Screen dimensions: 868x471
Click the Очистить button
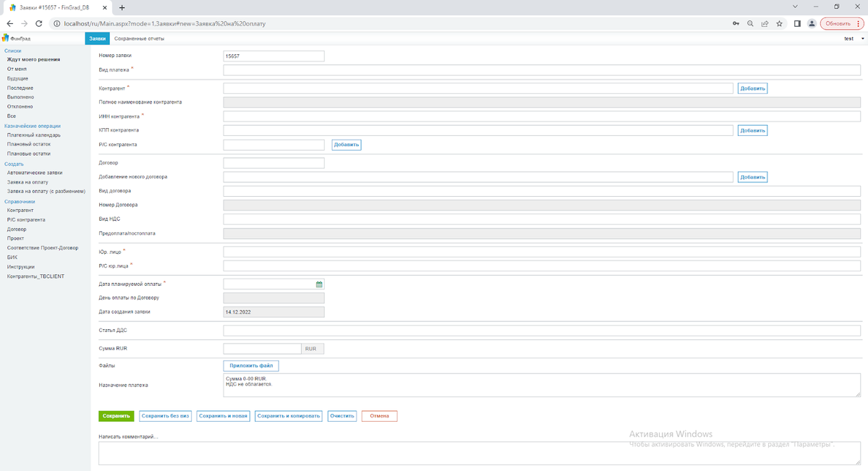point(342,416)
